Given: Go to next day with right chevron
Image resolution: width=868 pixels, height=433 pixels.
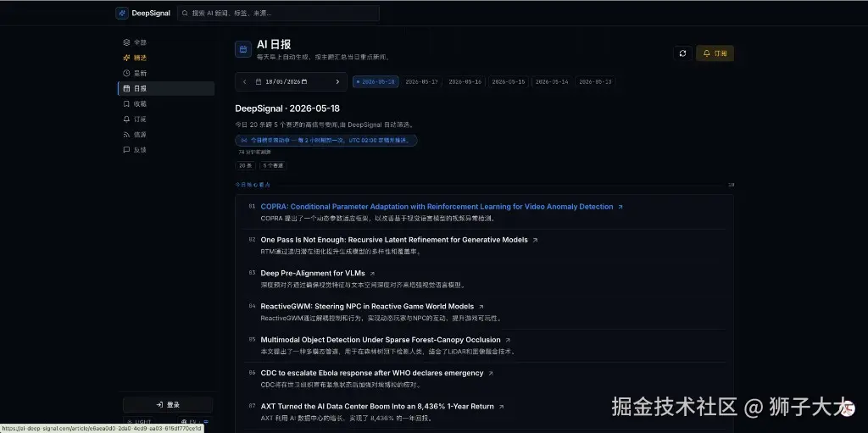Looking at the screenshot, I should [337, 82].
